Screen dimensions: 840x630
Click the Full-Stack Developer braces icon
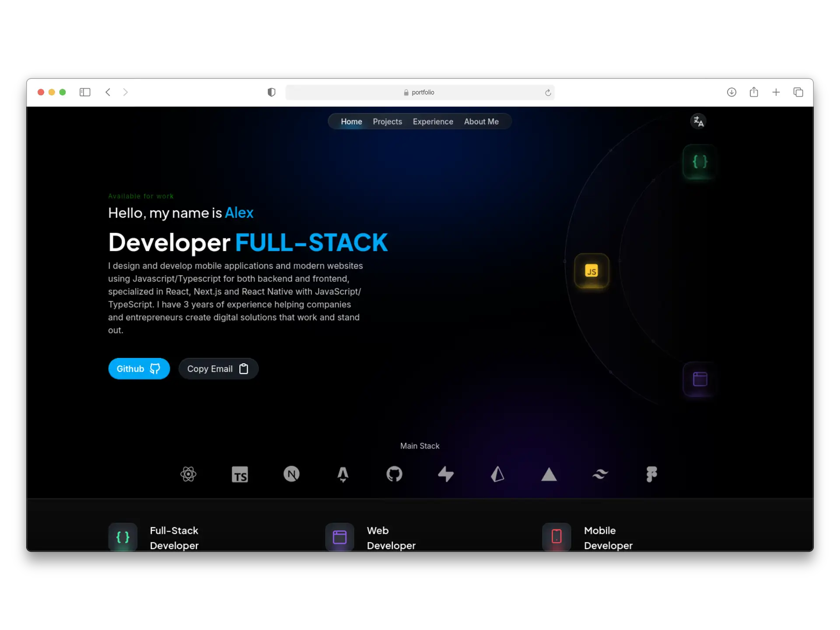tap(123, 537)
